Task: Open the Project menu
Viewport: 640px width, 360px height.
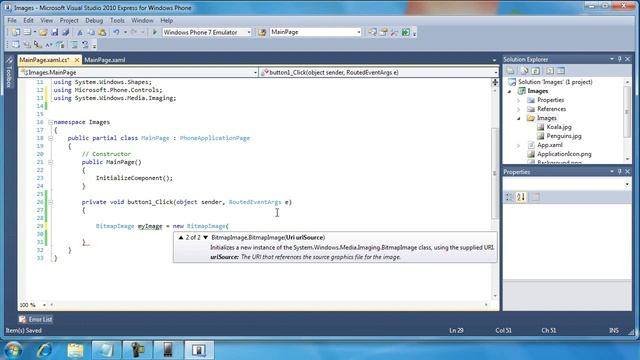Action: 69,20
